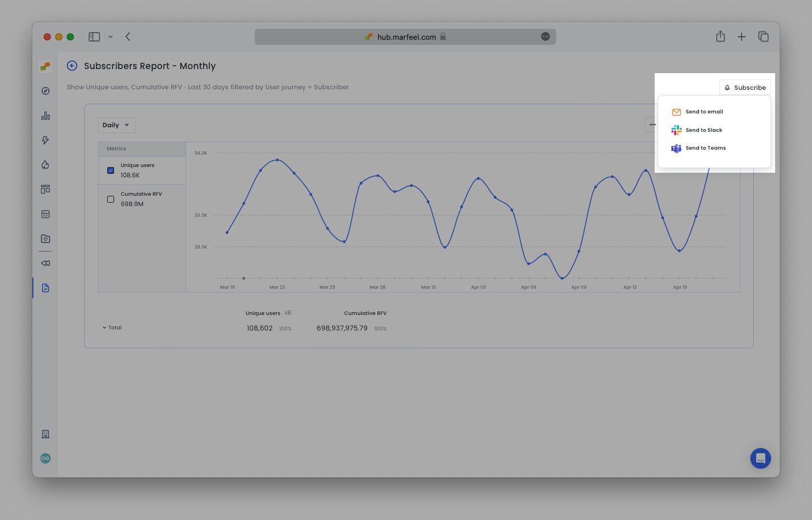Choose Send to Slack from the menu

pos(703,130)
